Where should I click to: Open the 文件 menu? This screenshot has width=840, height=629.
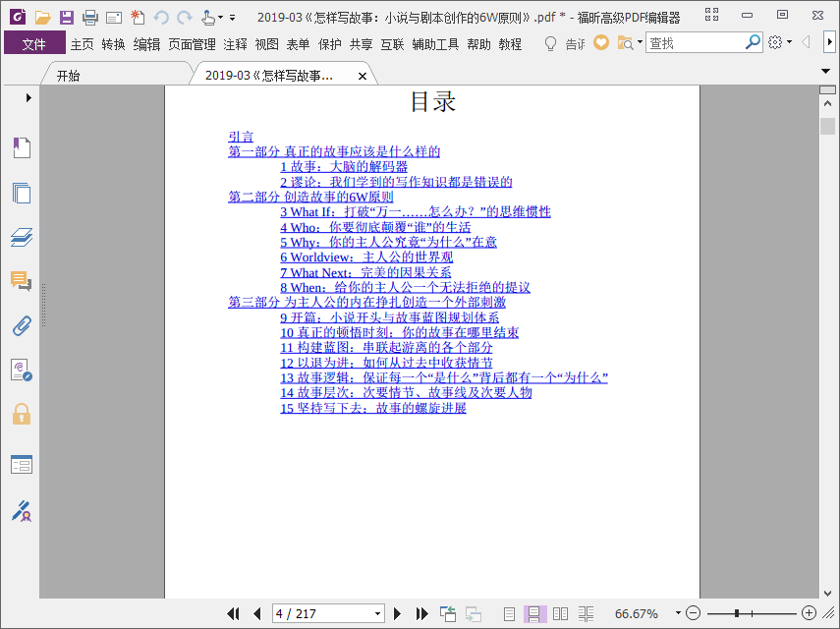(34, 44)
